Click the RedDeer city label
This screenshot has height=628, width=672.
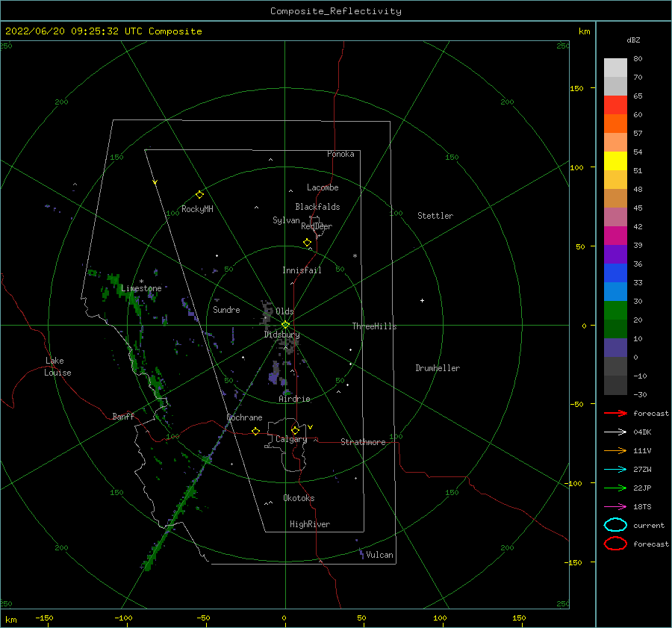pos(317,226)
